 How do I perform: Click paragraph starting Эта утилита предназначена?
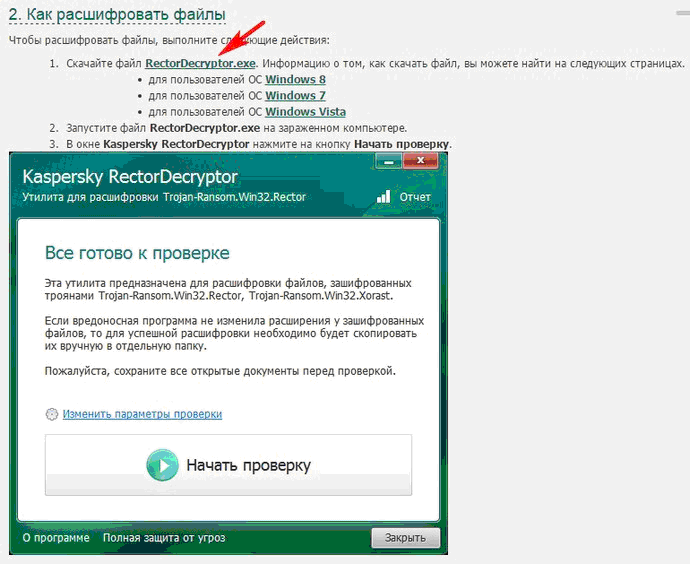coord(228,289)
